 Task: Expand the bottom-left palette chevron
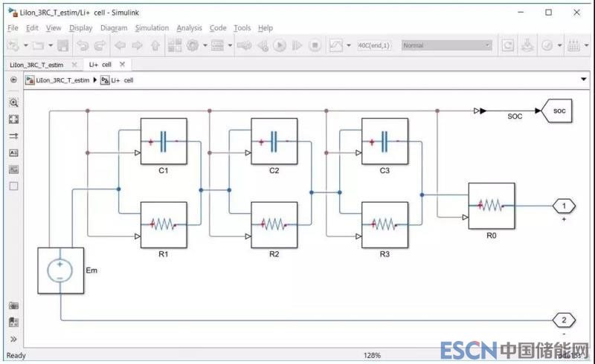pyautogui.click(x=13, y=339)
